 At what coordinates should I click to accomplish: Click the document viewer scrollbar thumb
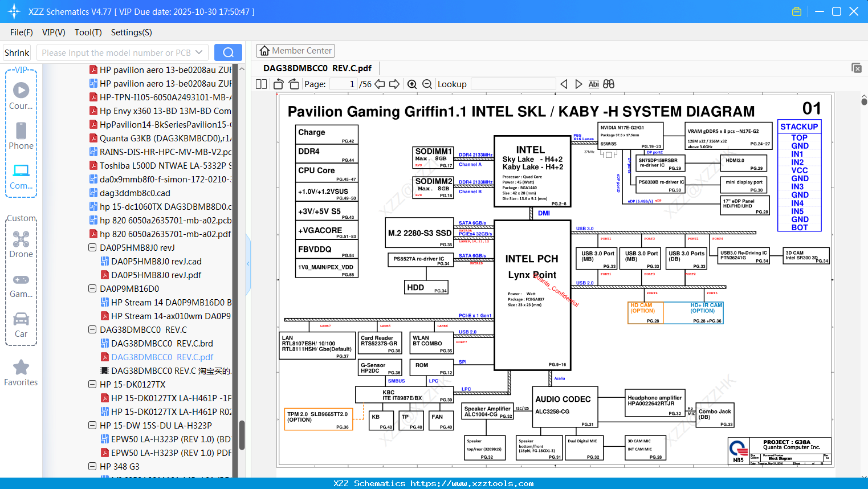(864, 101)
